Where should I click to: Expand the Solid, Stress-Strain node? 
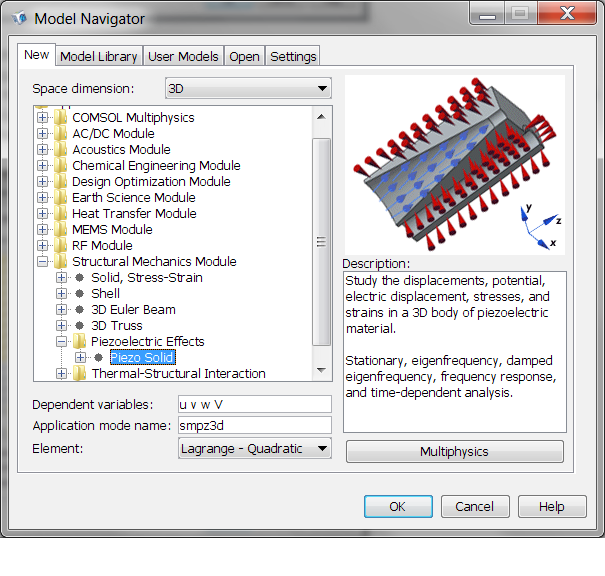coord(61,277)
